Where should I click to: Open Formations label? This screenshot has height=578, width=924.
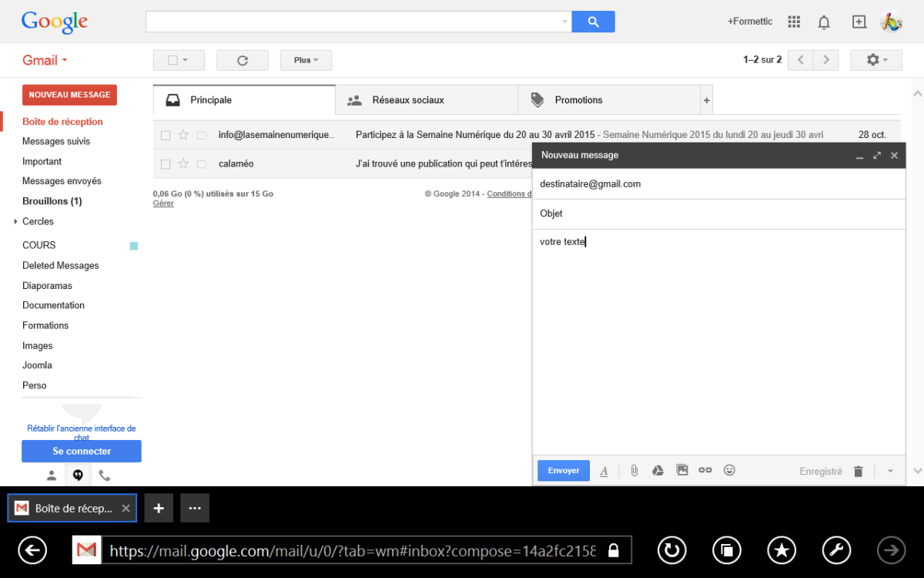pos(45,325)
